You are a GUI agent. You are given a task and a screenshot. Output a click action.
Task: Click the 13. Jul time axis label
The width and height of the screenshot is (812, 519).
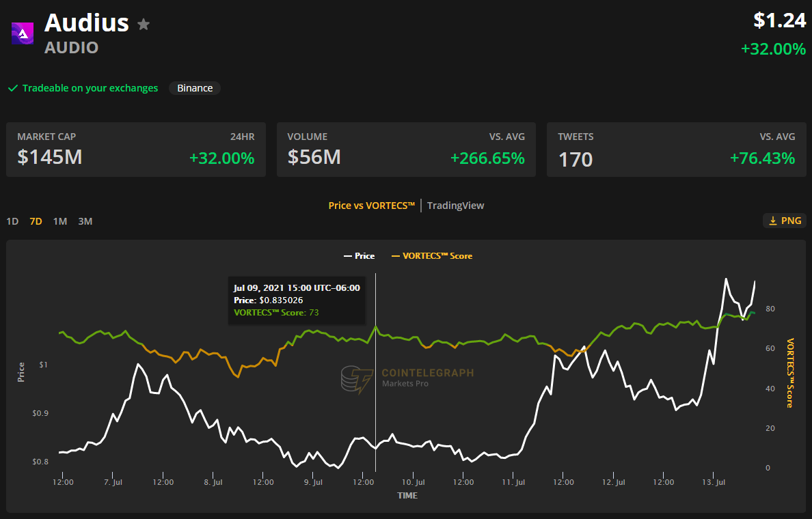[714, 482]
